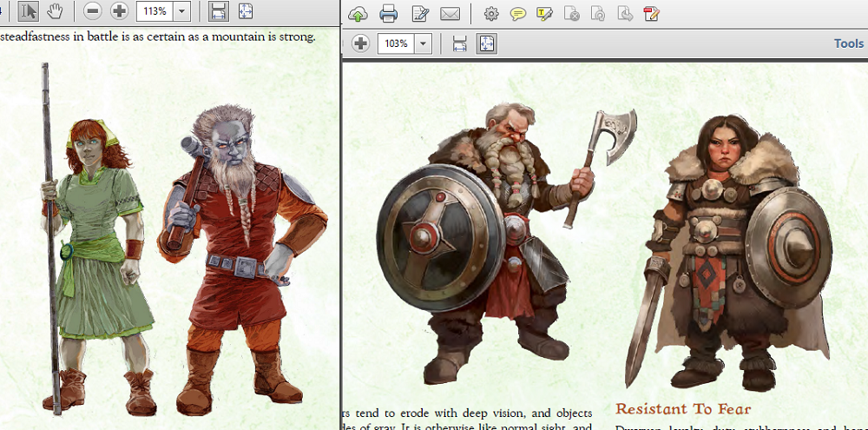This screenshot has width=868, height=430.
Task: Click the 'tend to erode with deep vision' line
Action: pos(468,413)
